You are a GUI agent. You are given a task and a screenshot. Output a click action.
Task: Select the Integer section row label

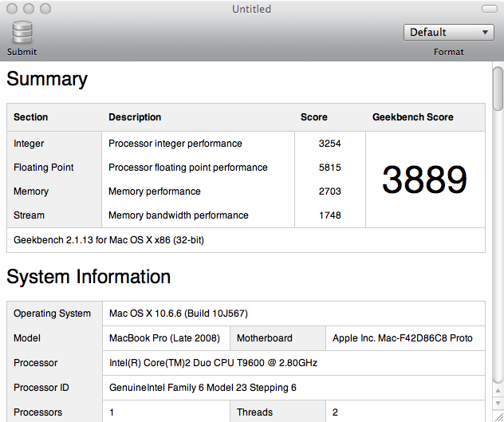[29, 144]
